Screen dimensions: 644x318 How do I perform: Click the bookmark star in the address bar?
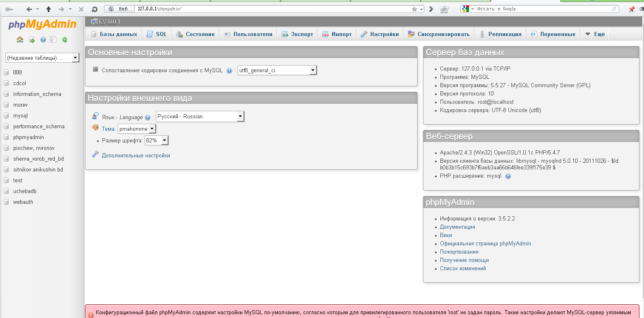coord(414,9)
